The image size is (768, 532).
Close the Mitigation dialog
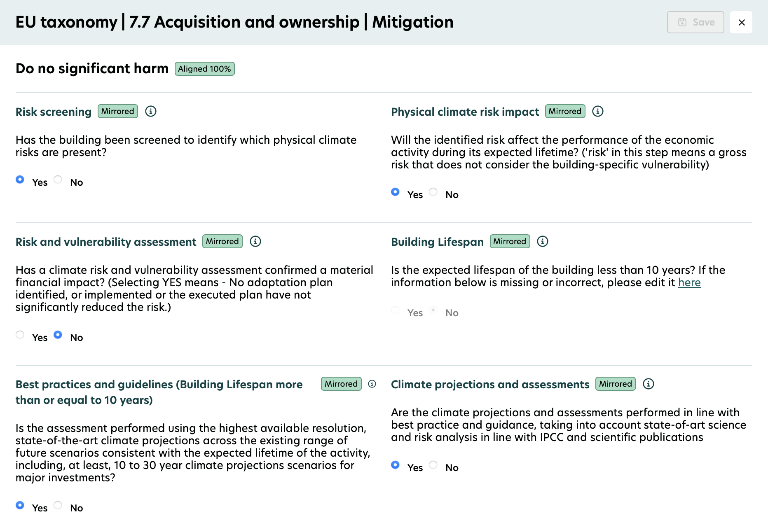[741, 23]
